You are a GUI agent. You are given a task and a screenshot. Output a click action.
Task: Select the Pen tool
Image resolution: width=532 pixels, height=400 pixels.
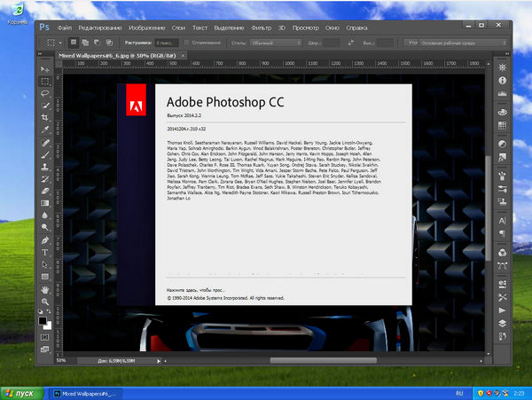tap(45, 239)
